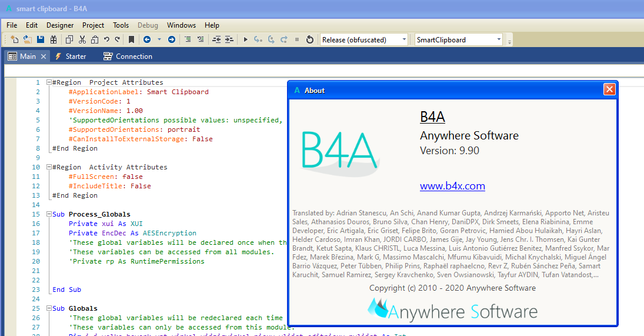Click the 'Version: 9.90' text
The image size is (644, 336).
point(449,151)
